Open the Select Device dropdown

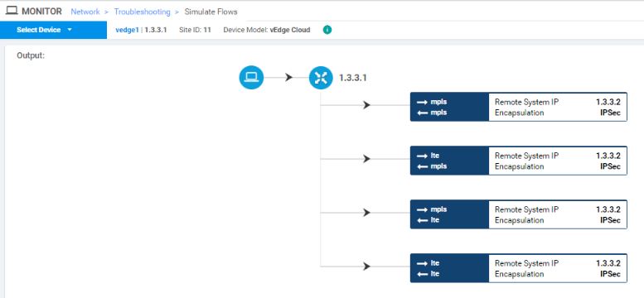pos(53,30)
